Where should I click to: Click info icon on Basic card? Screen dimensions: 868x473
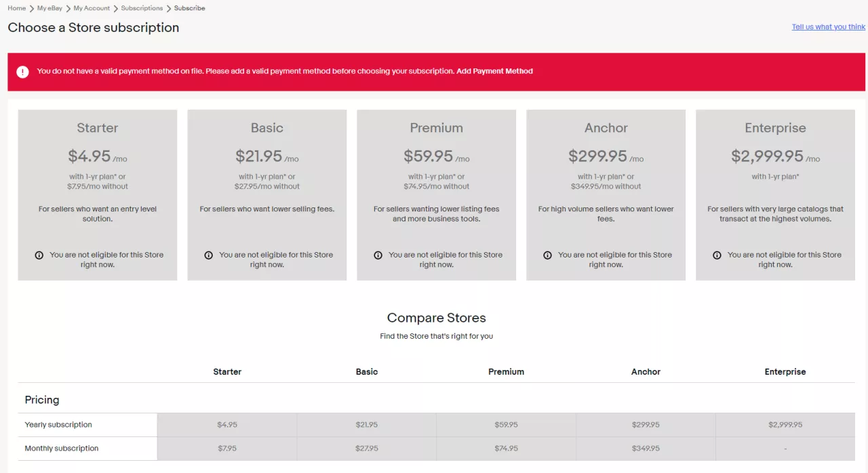209,255
